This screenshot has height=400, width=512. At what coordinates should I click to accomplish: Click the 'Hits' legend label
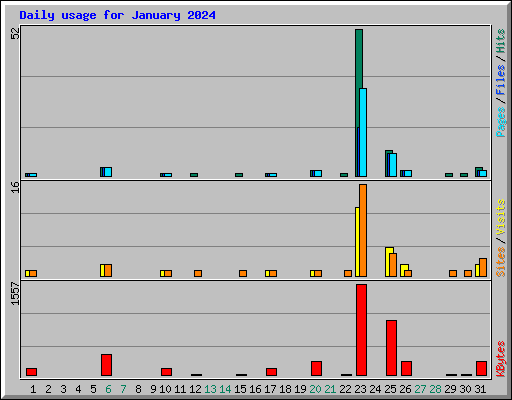(500, 41)
